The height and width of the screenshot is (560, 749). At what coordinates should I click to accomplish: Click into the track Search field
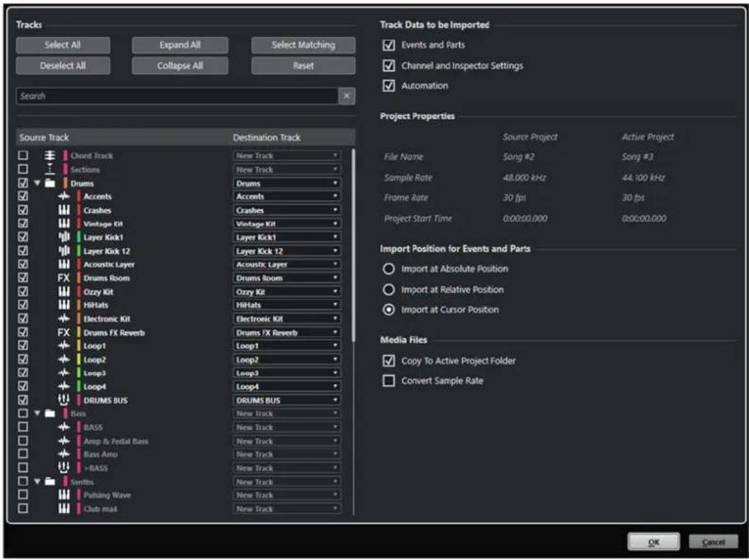176,96
